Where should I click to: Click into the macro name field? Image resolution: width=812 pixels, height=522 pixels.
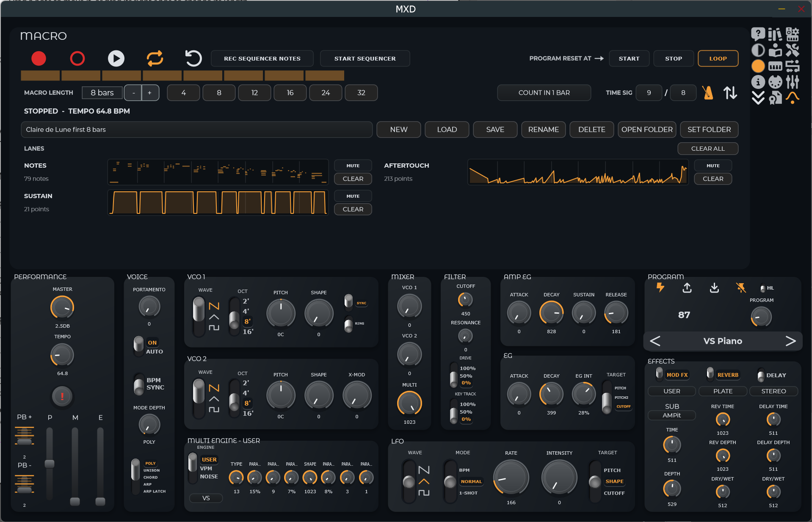(x=197, y=130)
